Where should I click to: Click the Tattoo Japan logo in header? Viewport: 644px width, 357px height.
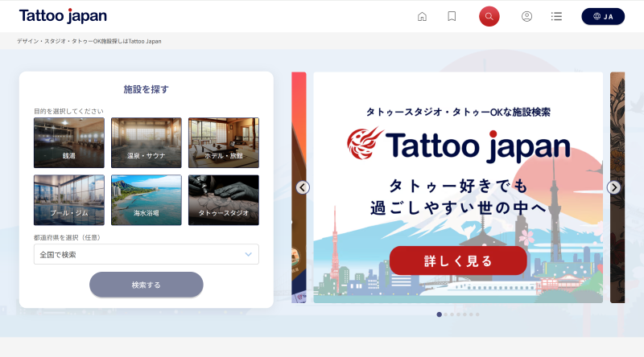tap(63, 16)
